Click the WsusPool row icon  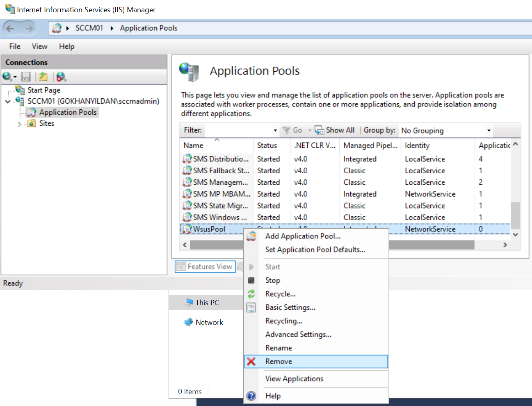tap(187, 229)
